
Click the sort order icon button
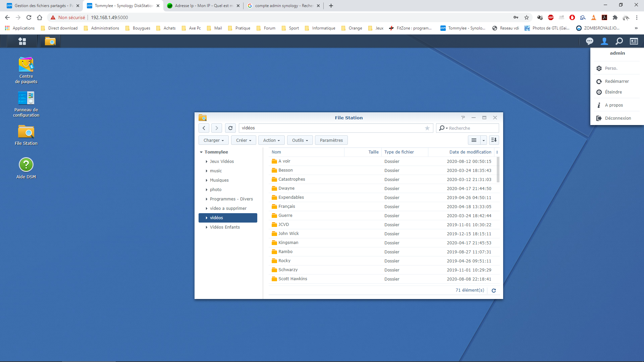(x=494, y=140)
